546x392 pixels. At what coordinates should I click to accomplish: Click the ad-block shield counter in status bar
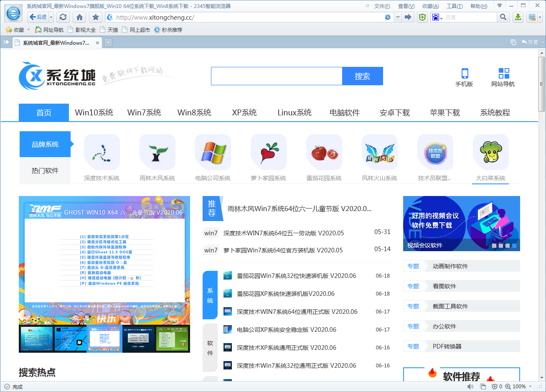point(497,387)
